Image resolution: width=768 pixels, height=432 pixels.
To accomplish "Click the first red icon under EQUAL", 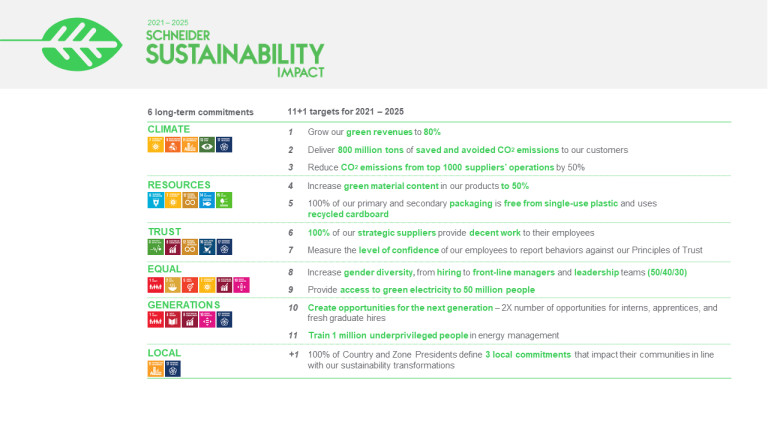I will click(155, 286).
